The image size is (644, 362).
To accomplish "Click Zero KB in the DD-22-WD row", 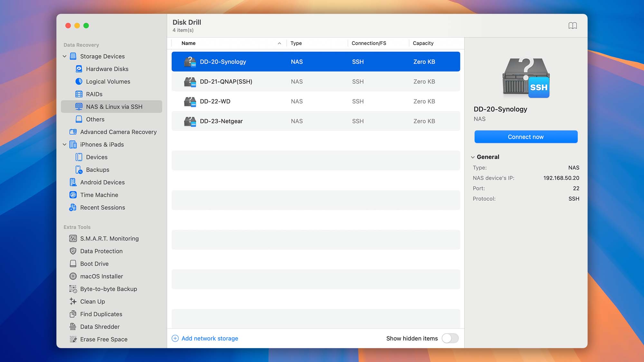I will pyautogui.click(x=424, y=101).
